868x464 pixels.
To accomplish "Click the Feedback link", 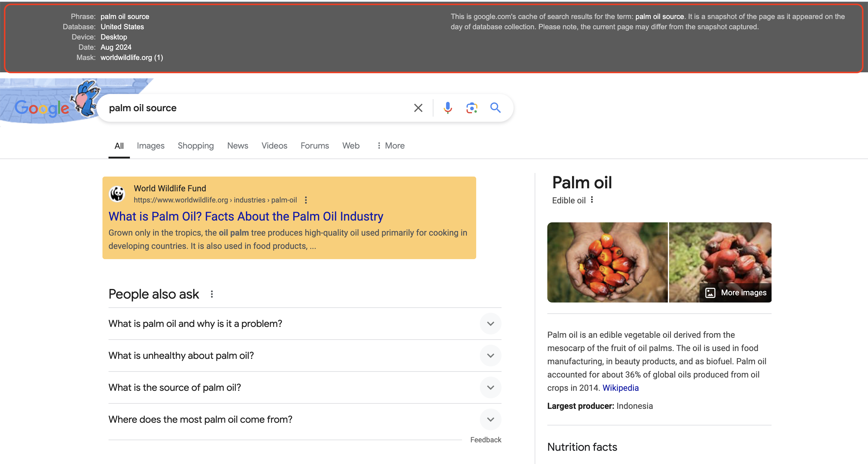I will click(486, 439).
